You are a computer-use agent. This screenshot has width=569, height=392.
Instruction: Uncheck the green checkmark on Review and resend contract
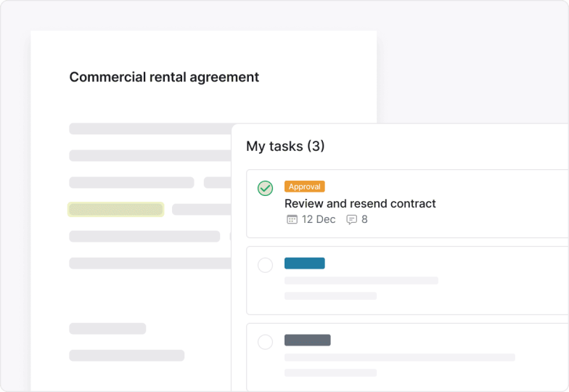point(266,189)
